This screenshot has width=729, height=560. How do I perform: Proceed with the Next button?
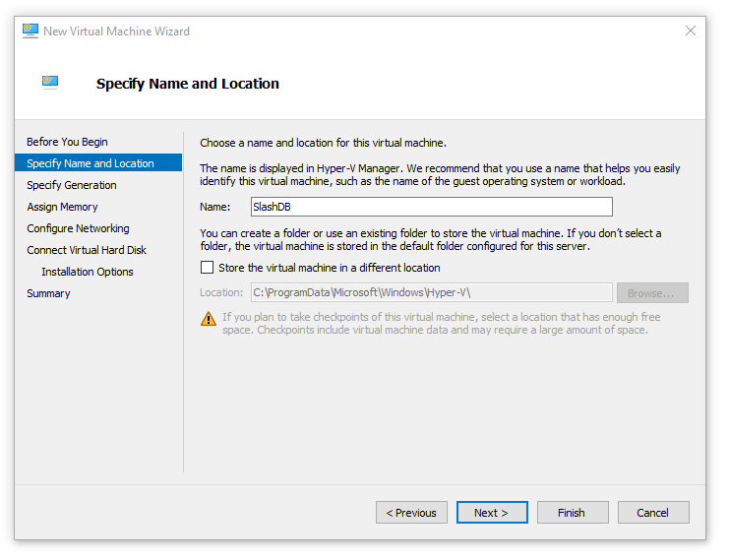491,513
